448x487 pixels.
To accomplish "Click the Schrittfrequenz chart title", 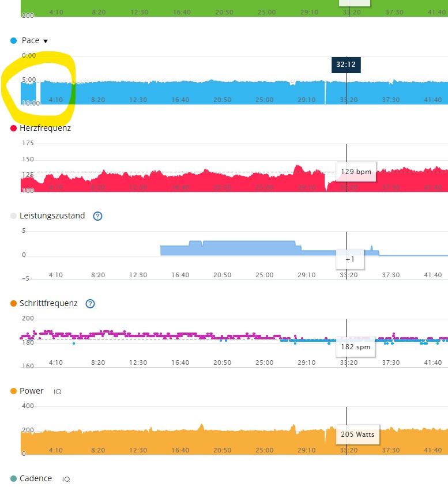I will (x=48, y=304).
